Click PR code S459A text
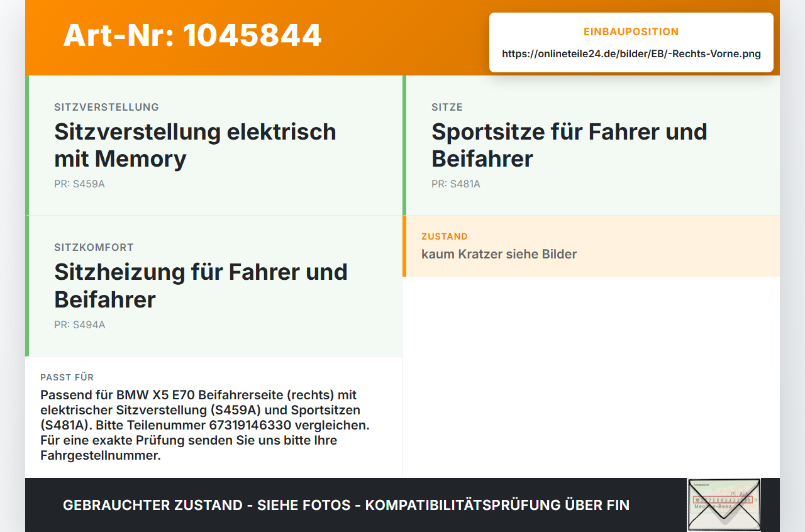The image size is (805, 532). coord(79,184)
